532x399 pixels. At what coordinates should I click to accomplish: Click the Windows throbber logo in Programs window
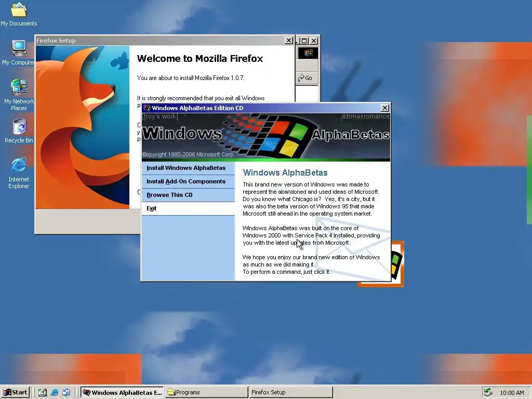pyautogui.click(x=308, y=53)
